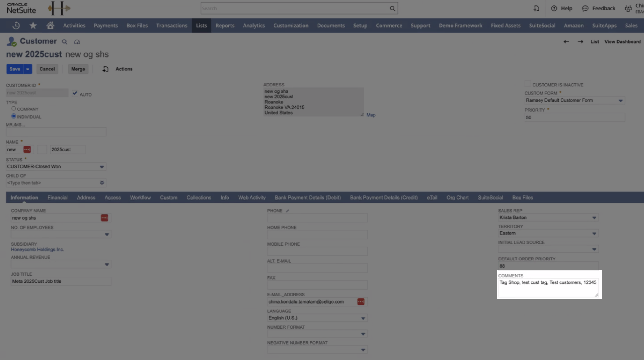Screen dimensions: 644x360
Task: Click the Address text area
Action: (314, 102)
